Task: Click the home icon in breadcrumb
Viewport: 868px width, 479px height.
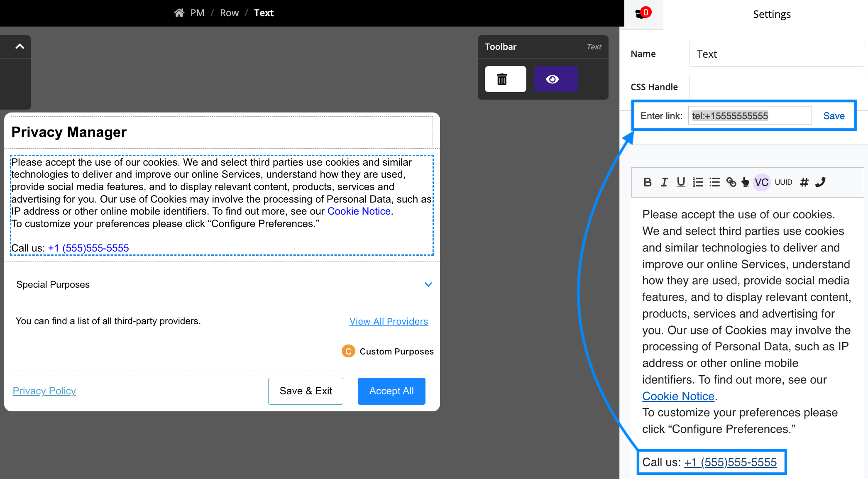Action: click(179, 13)
